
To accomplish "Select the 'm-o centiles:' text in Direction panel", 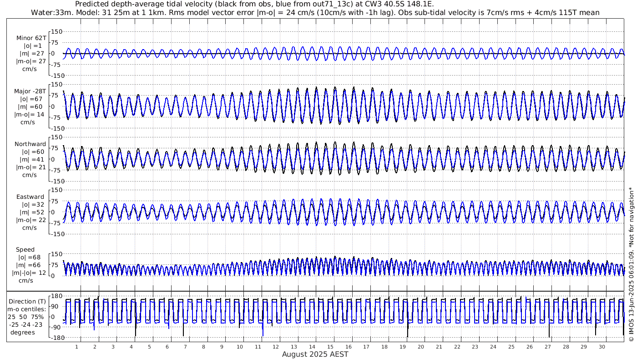I will pyautogui.click(x=27, y=309).
